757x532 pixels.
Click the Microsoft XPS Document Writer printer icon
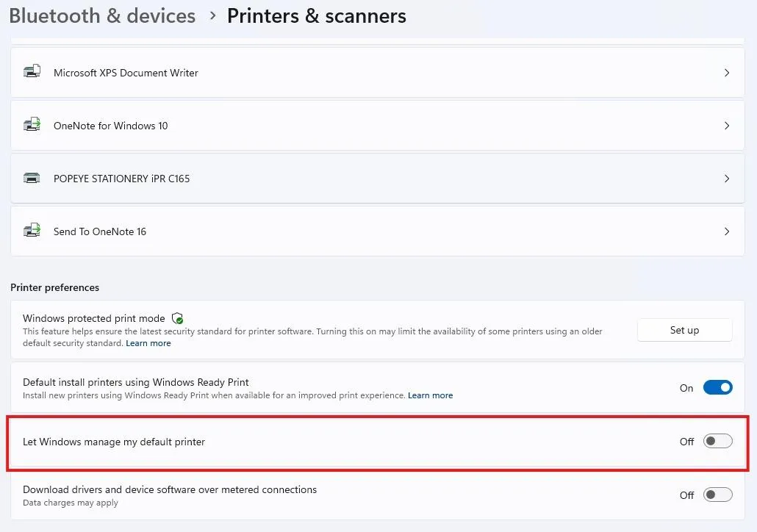32,72
